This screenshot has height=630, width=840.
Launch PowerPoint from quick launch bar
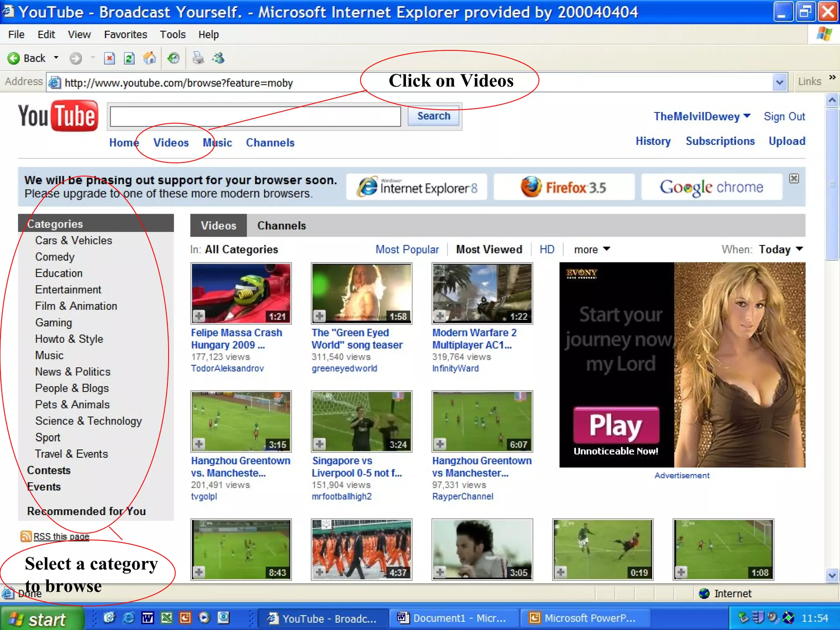[x=185, y=618]
